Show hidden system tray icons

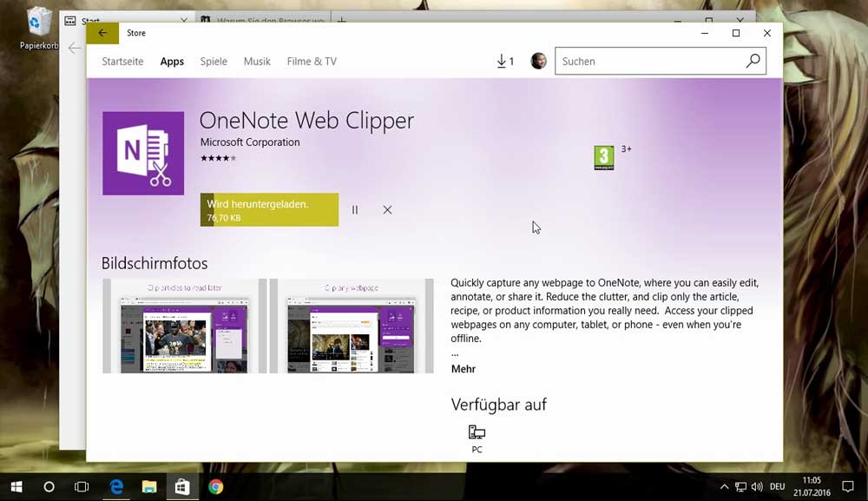click(724, 486)
